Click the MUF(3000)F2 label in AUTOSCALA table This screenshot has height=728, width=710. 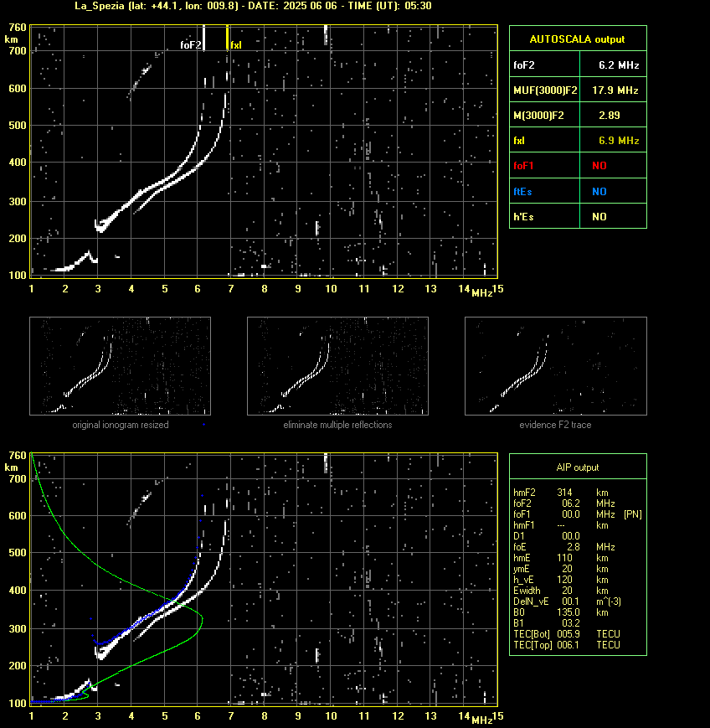pos(545,90)
